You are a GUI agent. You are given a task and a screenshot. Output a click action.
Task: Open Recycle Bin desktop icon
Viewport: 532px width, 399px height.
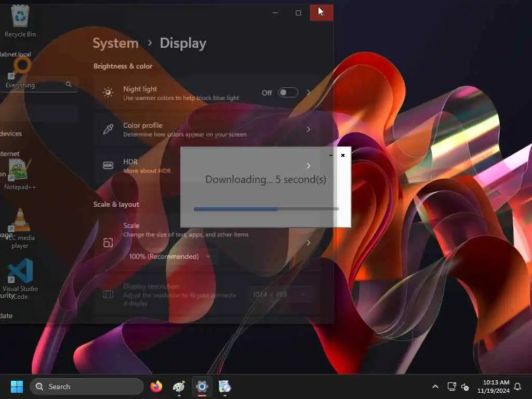click(x=20, y=21)
